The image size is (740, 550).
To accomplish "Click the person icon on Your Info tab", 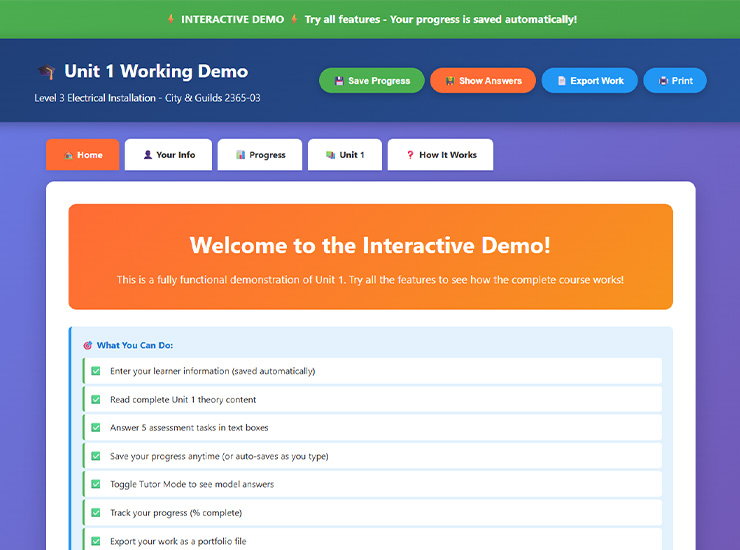I will point(147,155).
